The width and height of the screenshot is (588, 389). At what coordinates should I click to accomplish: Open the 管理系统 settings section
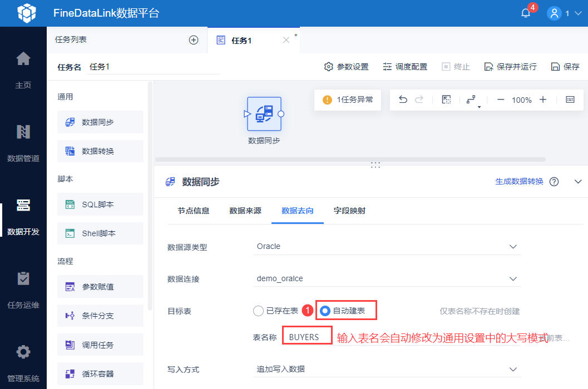click(x=23, y=363)
